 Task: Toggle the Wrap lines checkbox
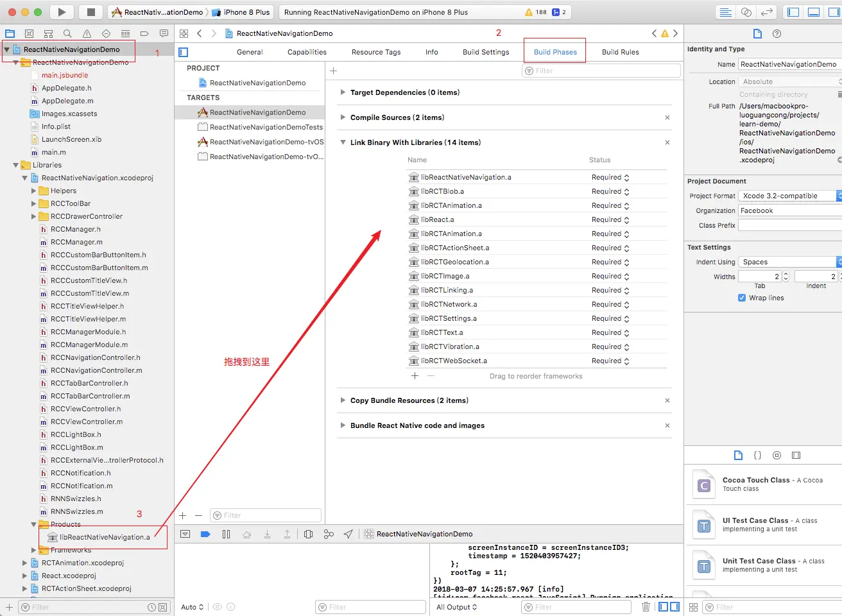click(742, 298)
